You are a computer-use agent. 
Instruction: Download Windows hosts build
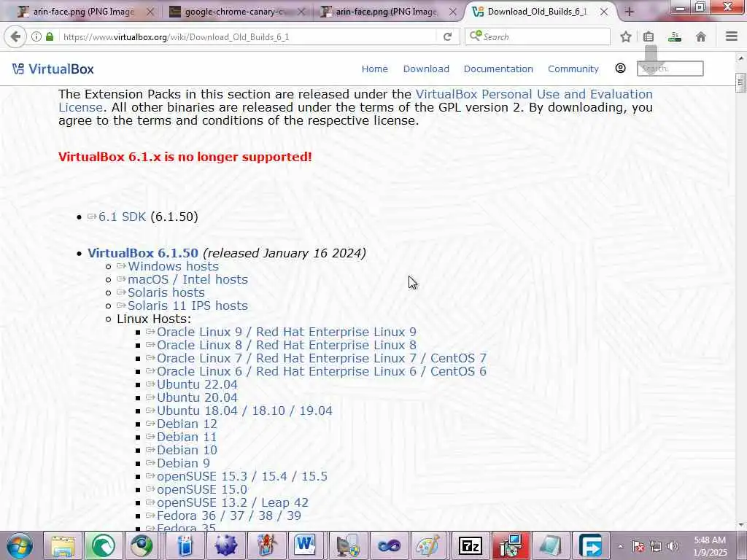tap(173, 266)
